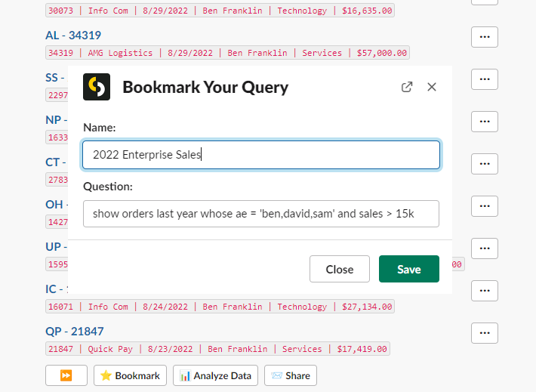
Task: Open more options for the SS order row
Action: tap(485, 79)
